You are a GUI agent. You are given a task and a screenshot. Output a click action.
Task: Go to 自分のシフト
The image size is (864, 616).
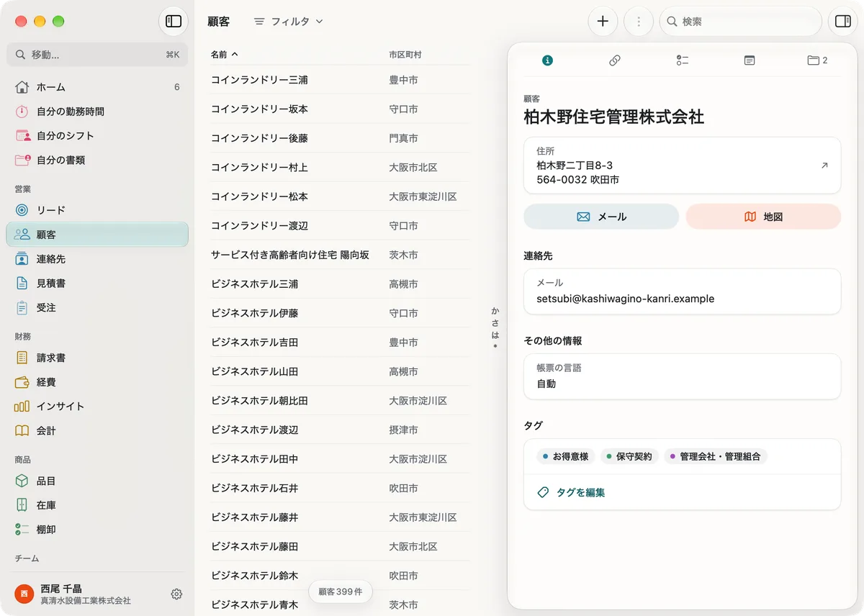click(97, 136)
